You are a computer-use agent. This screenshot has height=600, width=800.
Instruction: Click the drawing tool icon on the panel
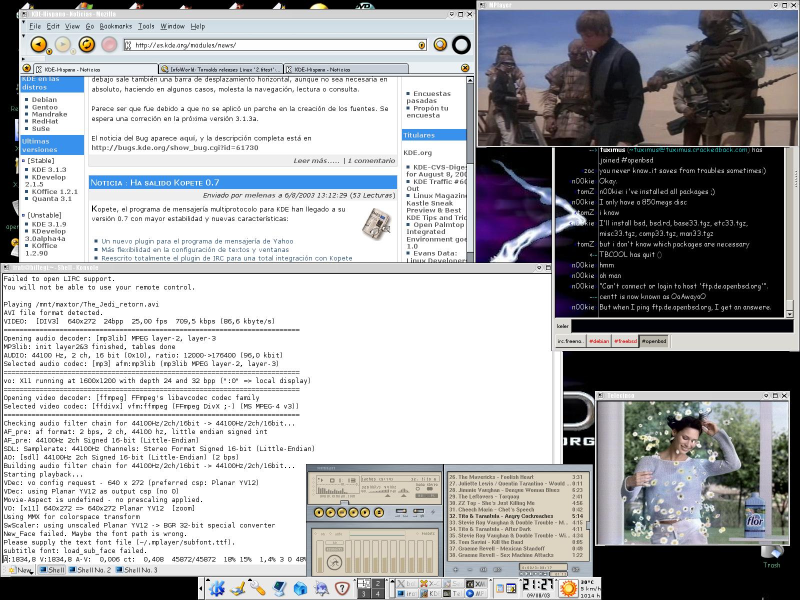click(x=237, y=588)
